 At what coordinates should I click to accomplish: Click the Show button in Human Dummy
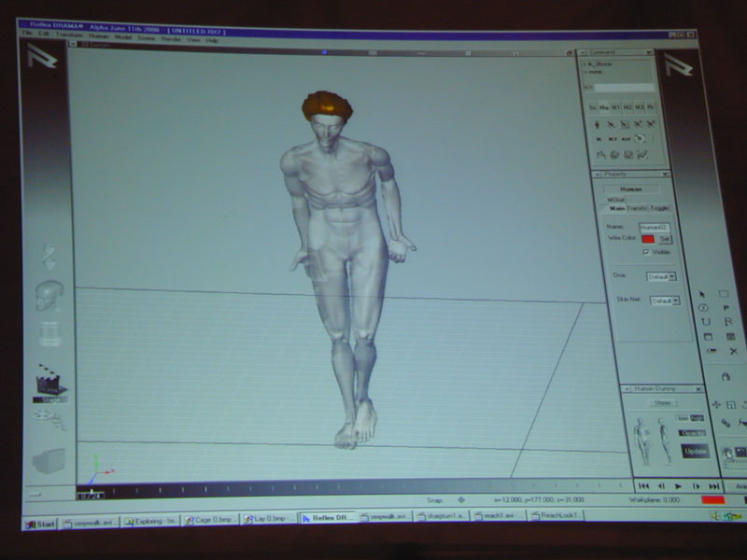(661, 403)
